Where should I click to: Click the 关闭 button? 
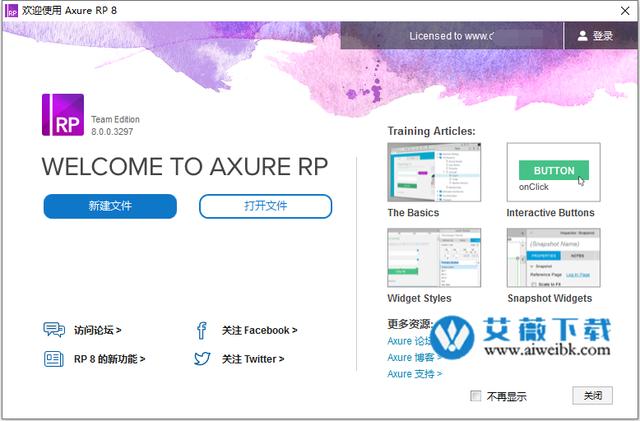[592, 395]
